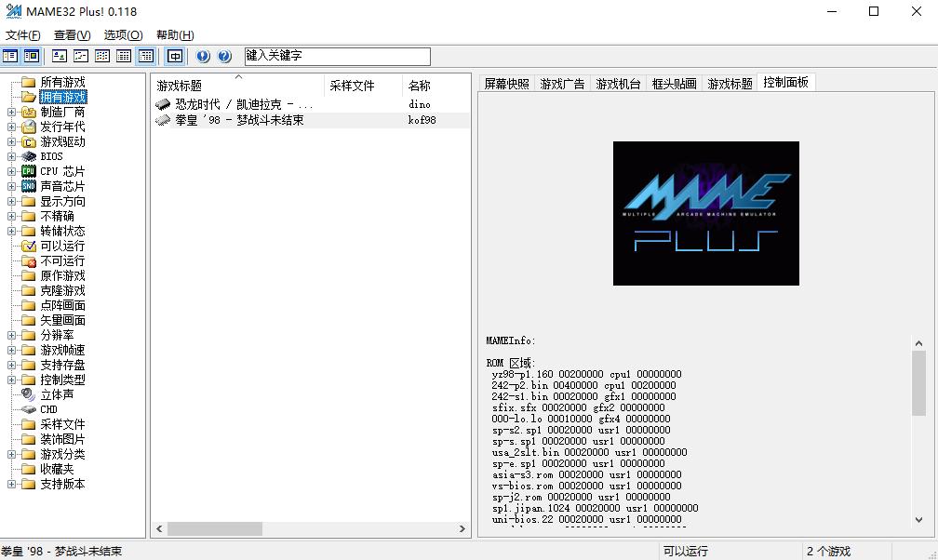Open Help contents (question mark icon)

coord(224,56)
